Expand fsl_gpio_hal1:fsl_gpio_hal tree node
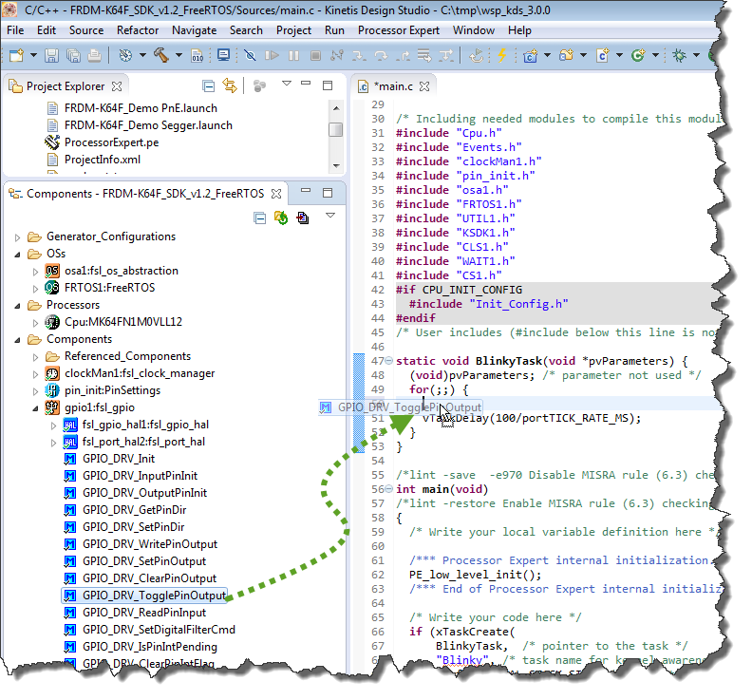The image size is (752, 700). click(x=53, y=425)
